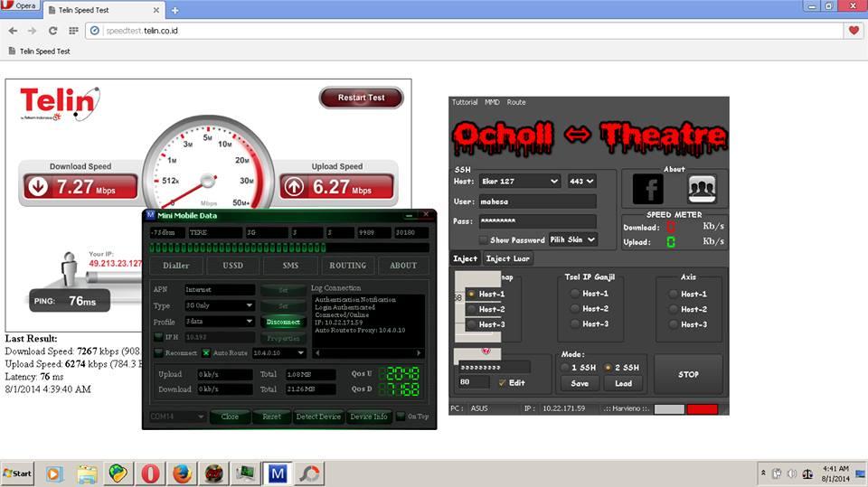Click Disconnect in Mini Mobile Data
This screenshot has height=487, width=868.
[283, 322]
